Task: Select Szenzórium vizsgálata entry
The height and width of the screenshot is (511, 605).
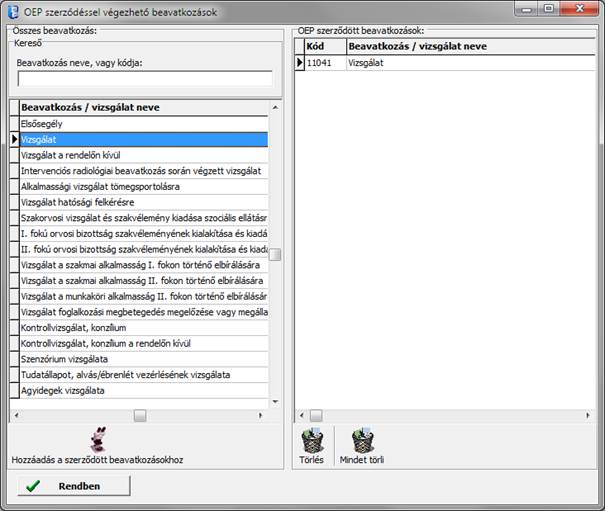Action: (144, 359)
